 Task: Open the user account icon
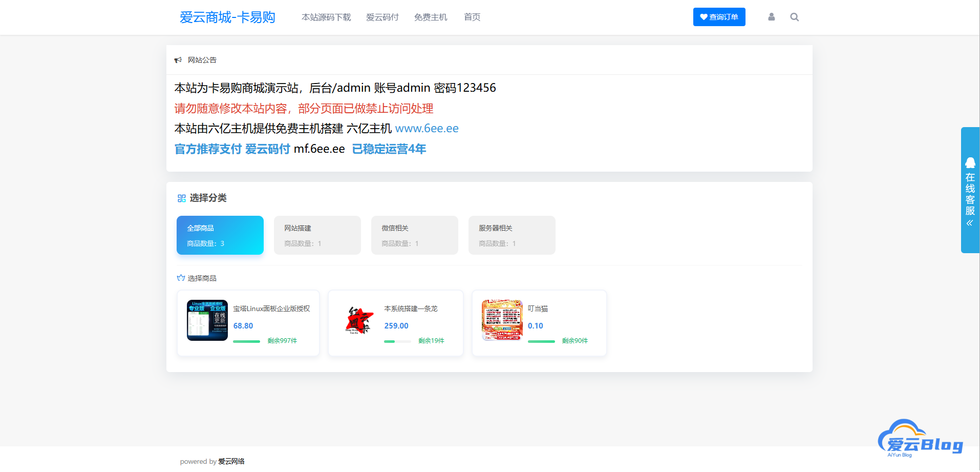coord(771,17)
